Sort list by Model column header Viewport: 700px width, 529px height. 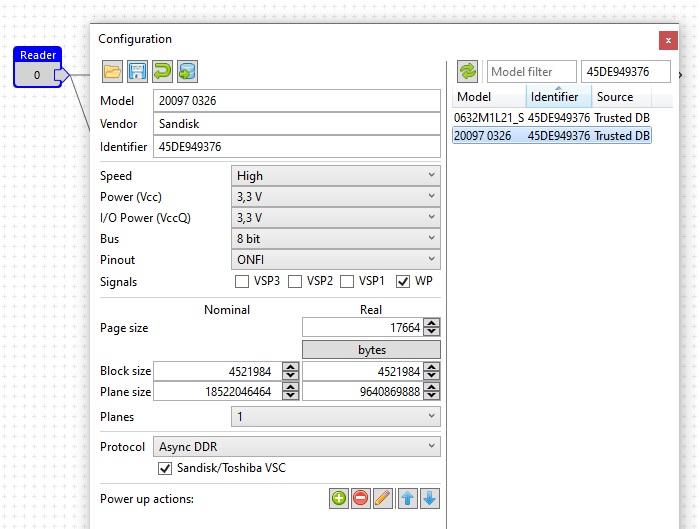coord(489,97)
